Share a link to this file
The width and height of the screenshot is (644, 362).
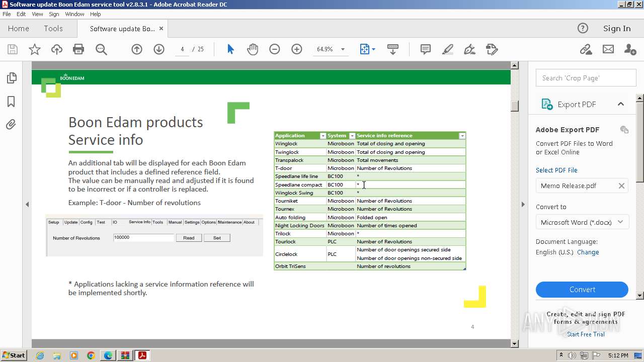[x=586, y=49]
